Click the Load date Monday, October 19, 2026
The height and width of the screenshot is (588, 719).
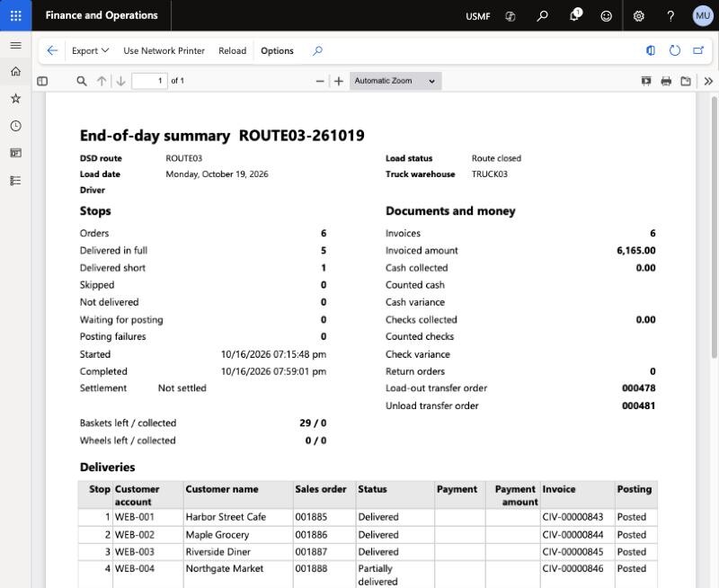pyautogui.click(x=217, y=174)
